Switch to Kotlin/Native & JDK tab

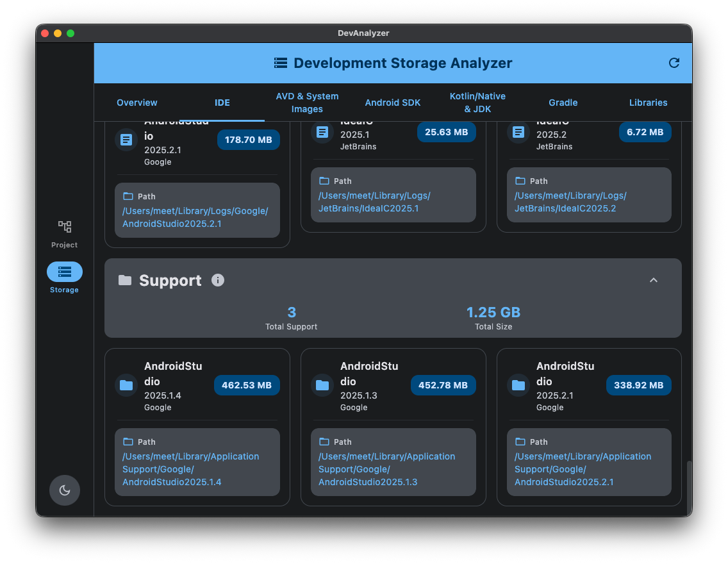pos(477,103)
